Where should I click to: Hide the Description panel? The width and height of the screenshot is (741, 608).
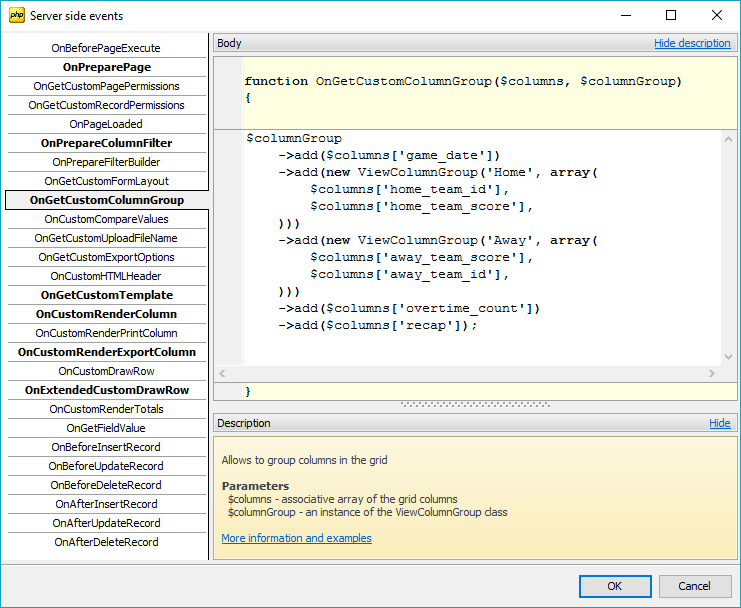coord(719,424)
